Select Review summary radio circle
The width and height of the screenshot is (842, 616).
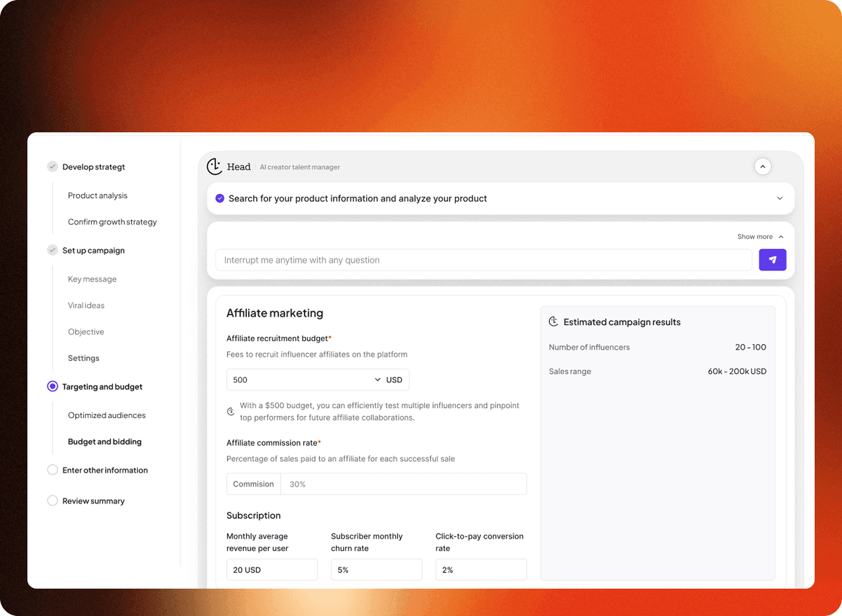[52, 501]
